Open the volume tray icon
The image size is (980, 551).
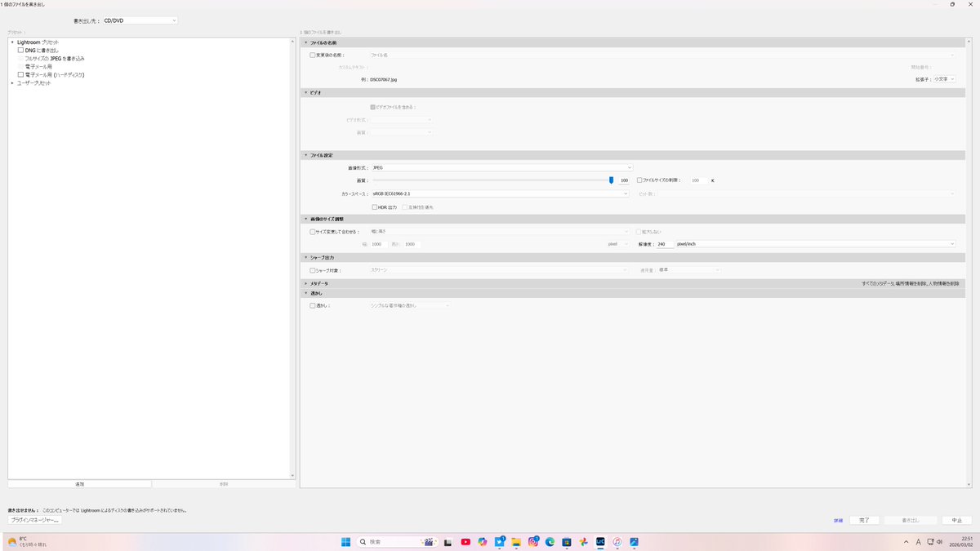click(940, 541)
